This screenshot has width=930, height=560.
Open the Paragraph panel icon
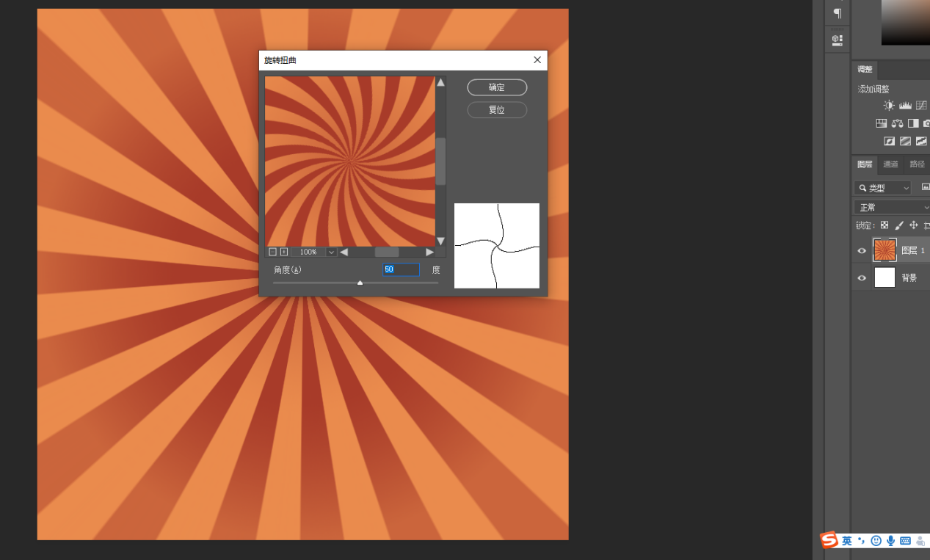pyautogui.click(x=838, y=13)
